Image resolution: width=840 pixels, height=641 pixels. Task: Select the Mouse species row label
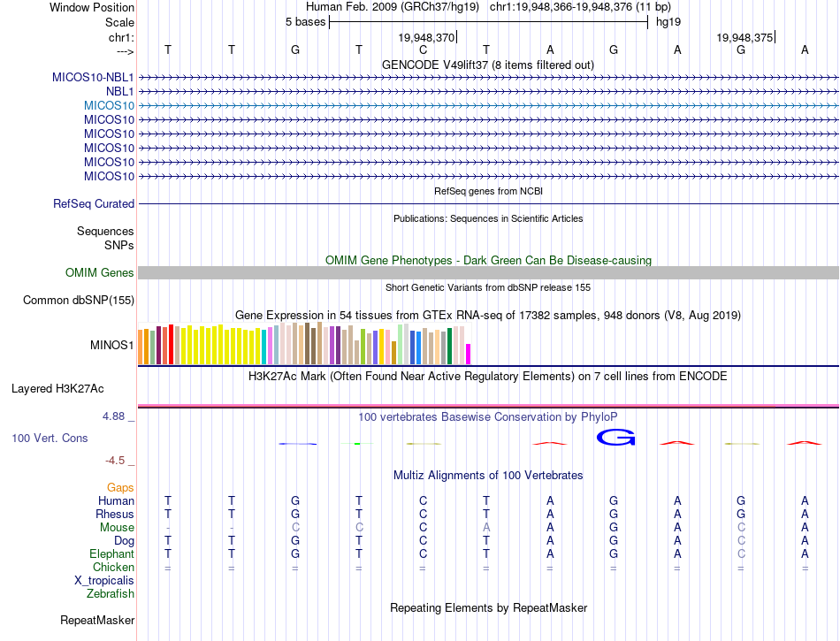(117, 528)
